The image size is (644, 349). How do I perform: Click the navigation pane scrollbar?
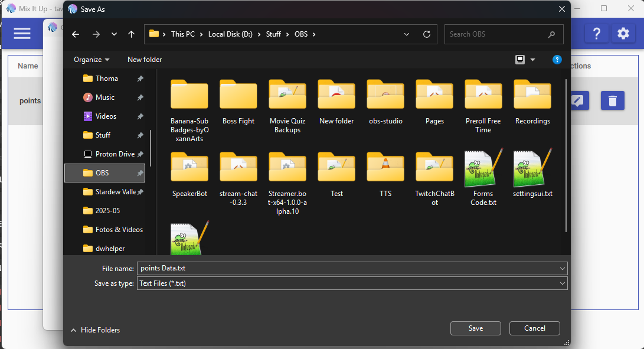tap(151, 148)
